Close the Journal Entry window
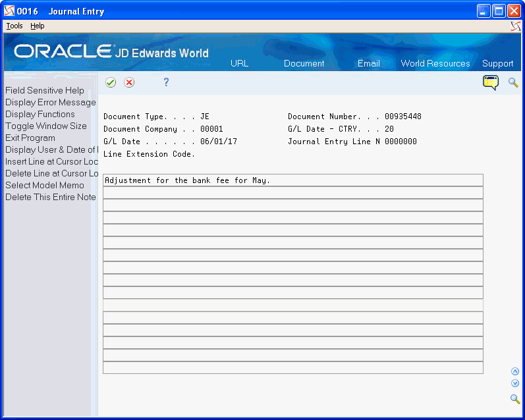The image size is (525, 420). [514, 11]
